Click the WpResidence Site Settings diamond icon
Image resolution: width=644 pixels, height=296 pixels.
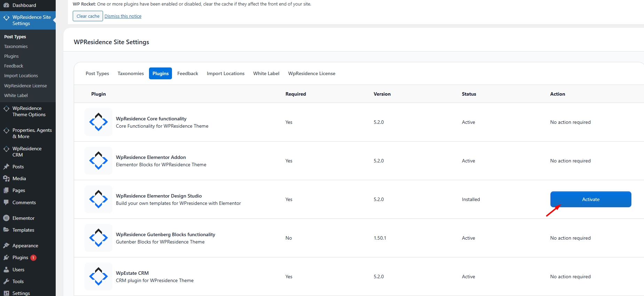(6, 17)
